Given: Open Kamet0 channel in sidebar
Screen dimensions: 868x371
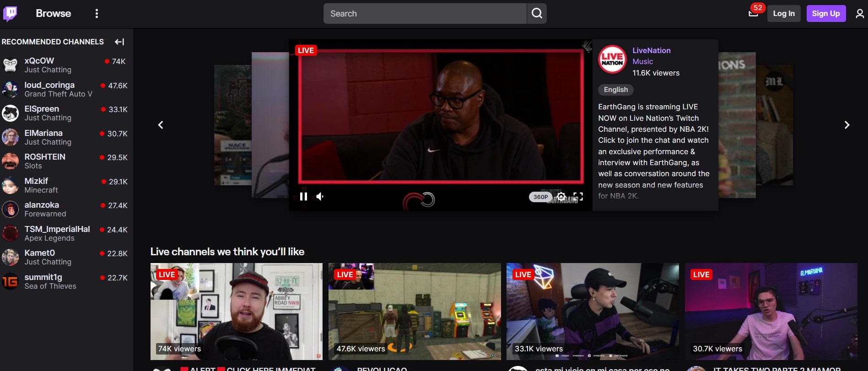Looking at the screenshot, I should point(66,257).
